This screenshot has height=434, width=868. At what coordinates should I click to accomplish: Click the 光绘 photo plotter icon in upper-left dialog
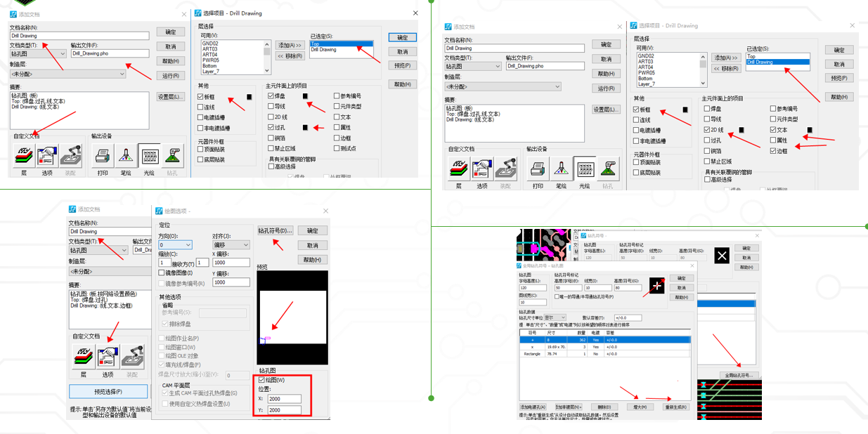(149, 154)
